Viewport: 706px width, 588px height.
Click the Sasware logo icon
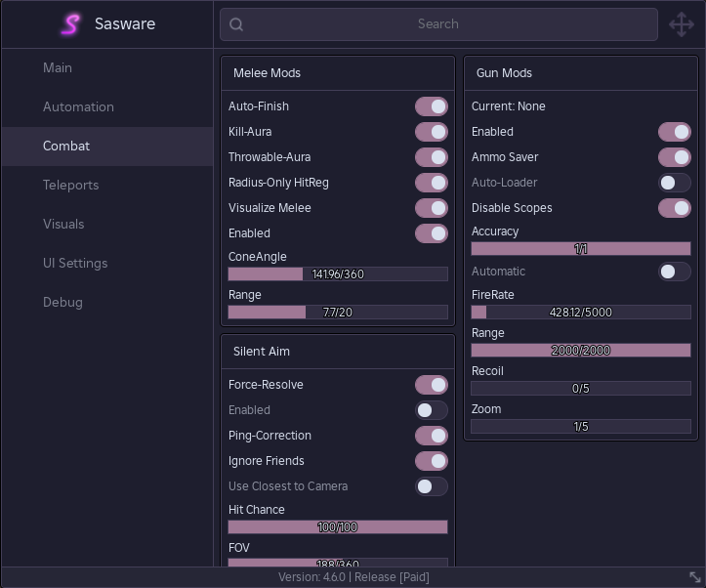70,24
